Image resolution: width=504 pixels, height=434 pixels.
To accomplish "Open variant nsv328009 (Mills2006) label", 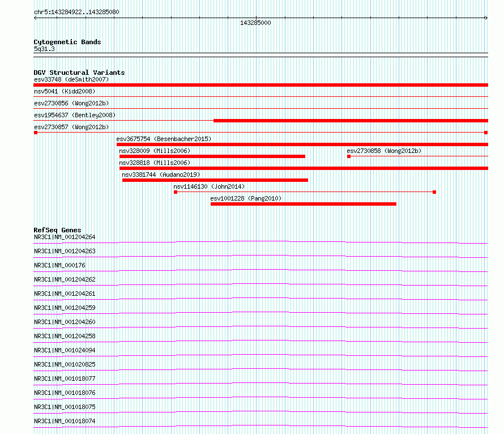I will pyautogui.click(x=155, y=151).
